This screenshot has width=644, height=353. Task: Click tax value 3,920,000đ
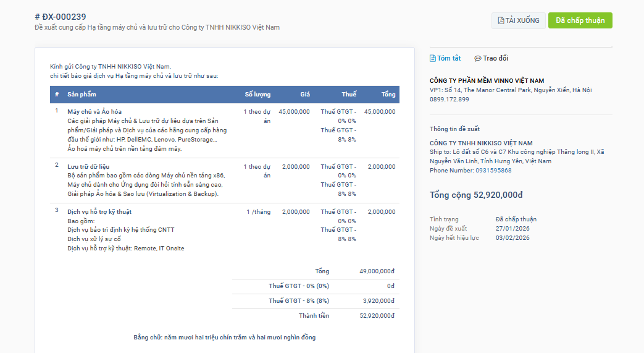click(378, 300)
